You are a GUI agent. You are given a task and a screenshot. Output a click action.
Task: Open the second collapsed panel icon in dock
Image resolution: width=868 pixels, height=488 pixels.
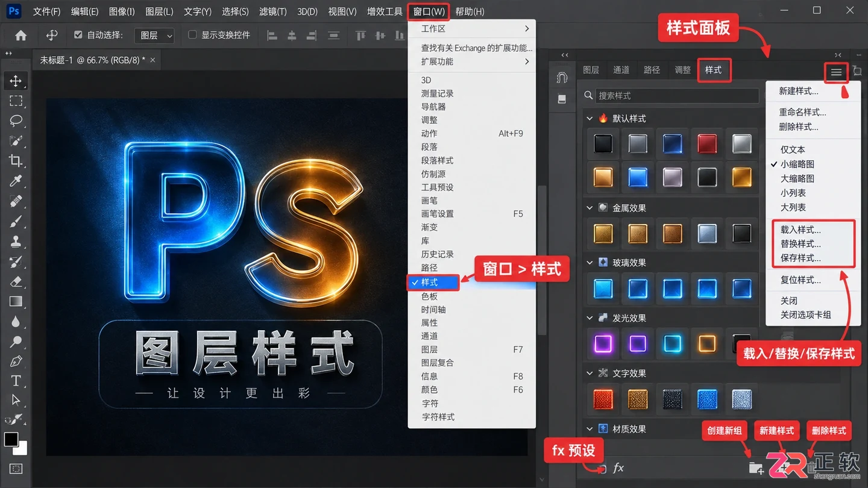(x=562, y=99)
